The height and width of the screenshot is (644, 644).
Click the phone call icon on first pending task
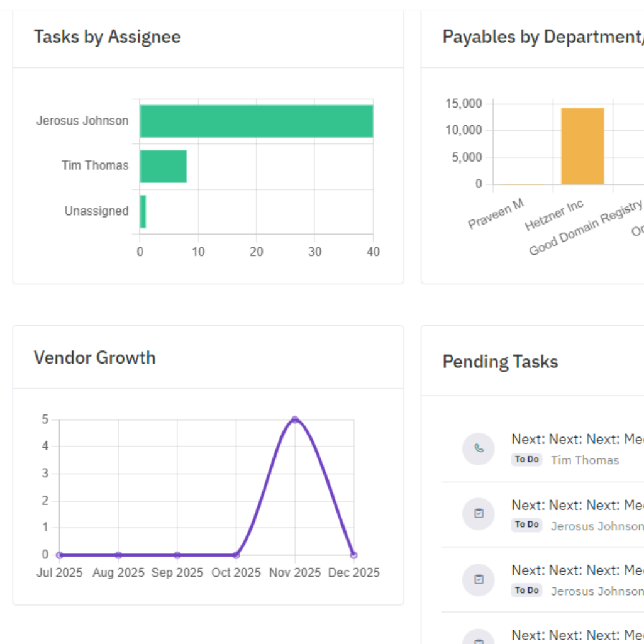click(x=478, y=449)
